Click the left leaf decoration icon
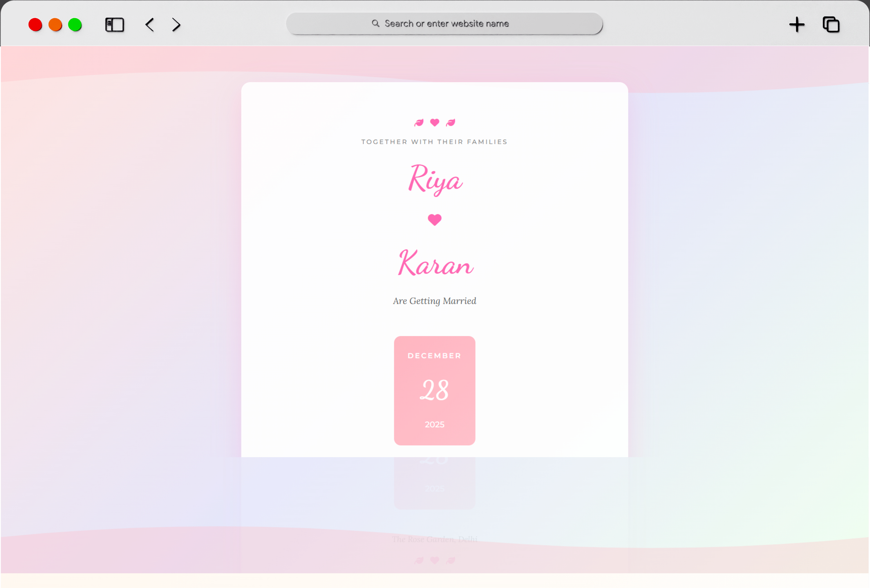Viewport: 870px width, 588px height. pos(419,122)
